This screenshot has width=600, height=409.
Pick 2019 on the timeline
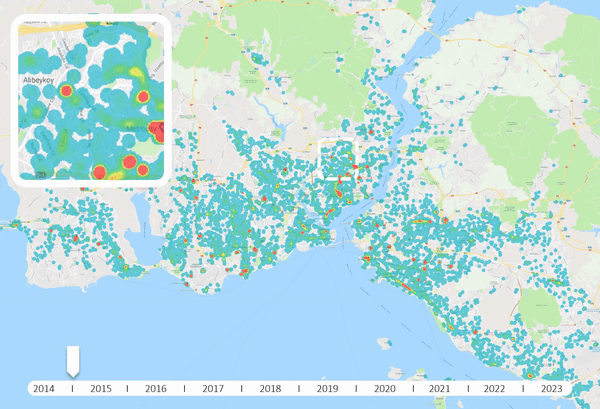327,388
